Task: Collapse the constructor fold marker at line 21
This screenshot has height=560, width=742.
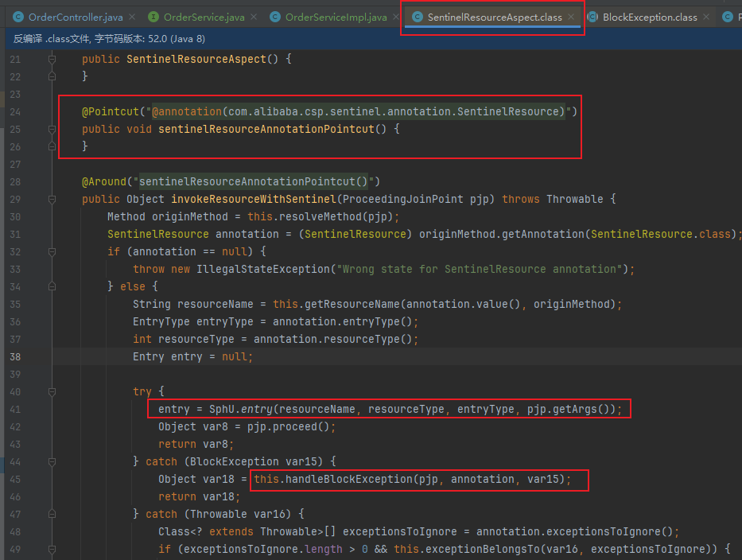Action: (x=52, y=59)
